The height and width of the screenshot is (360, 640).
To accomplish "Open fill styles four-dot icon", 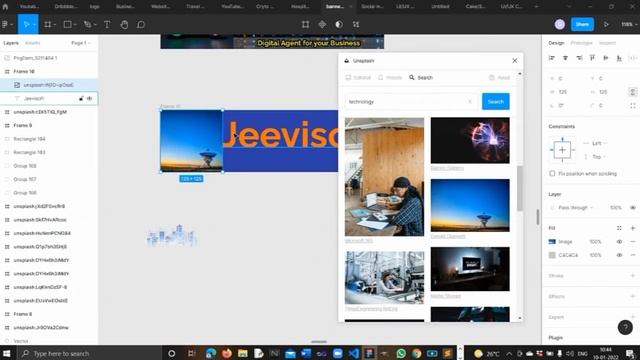I will 619,228.
